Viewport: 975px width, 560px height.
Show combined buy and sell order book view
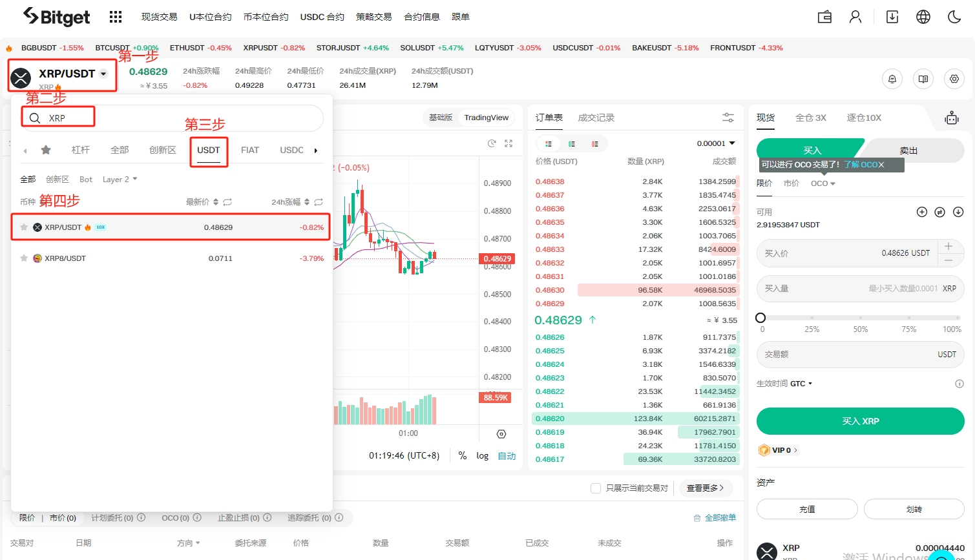[549, 143]
